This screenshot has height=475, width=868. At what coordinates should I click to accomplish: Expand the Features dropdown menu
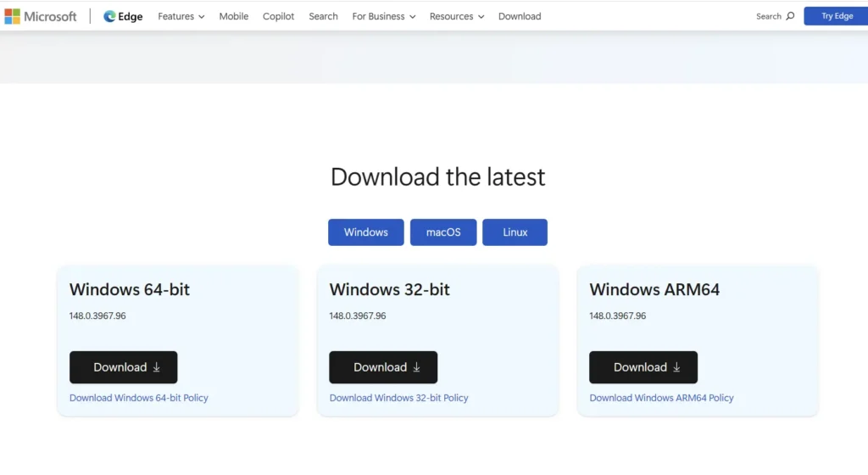pos(181,17)
